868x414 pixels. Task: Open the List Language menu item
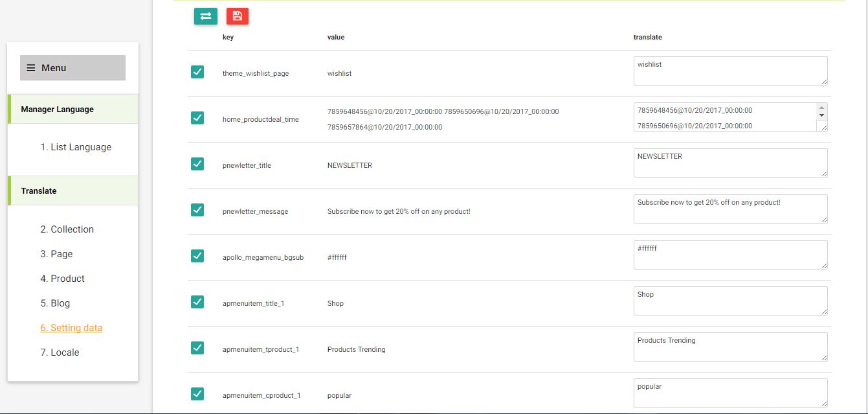coord(76,147)
